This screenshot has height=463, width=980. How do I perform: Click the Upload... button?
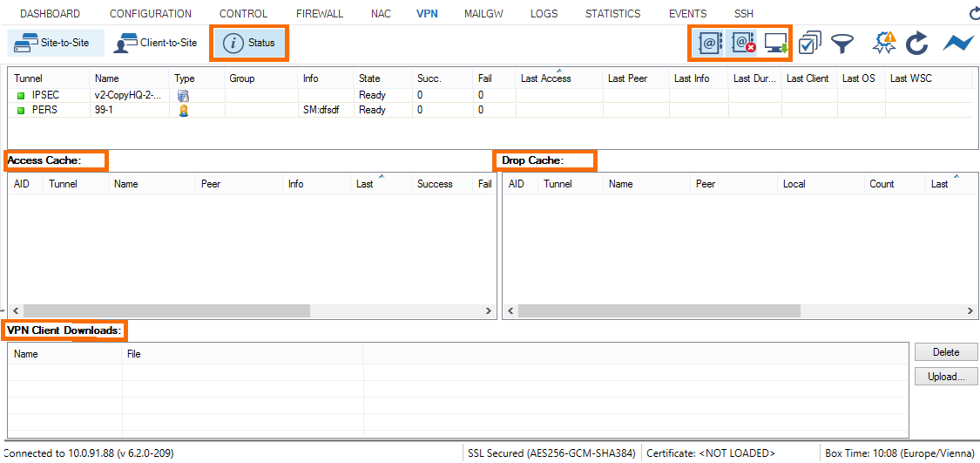pos(946,377)
